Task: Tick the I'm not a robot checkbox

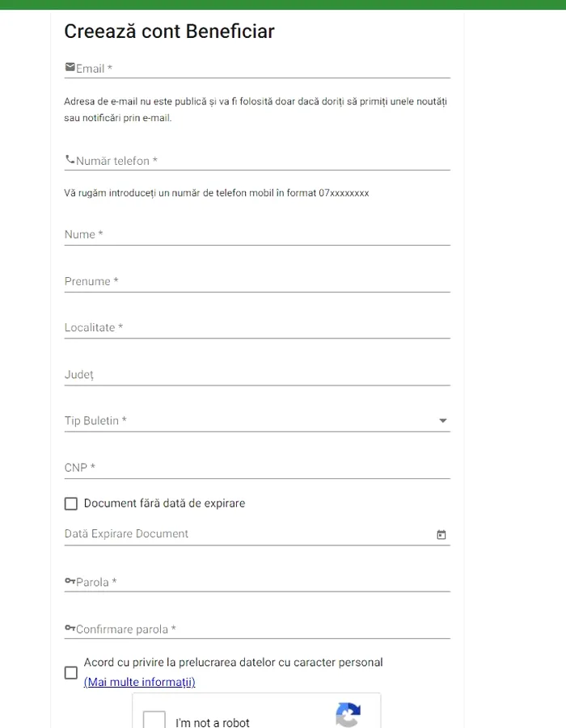Action: coord(154,721)
